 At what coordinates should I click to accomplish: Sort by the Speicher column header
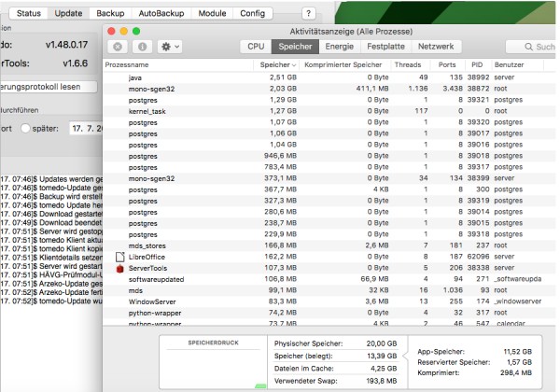pyautogui.click(x=277, y=65)
